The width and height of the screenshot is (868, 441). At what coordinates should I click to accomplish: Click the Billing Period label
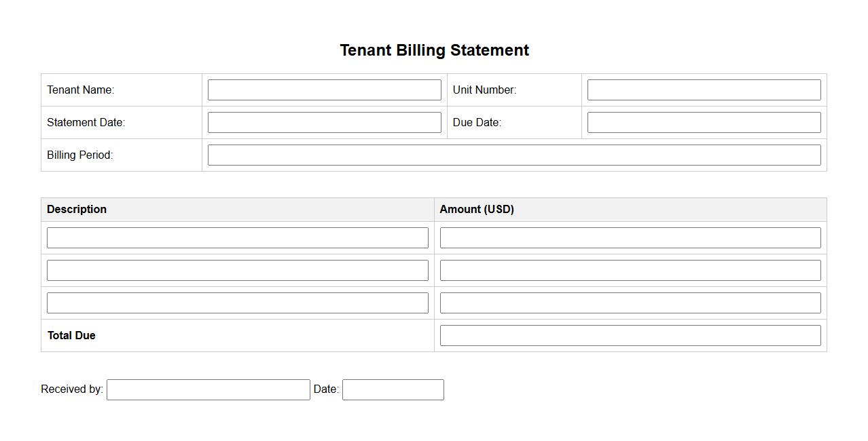[80, 155]
